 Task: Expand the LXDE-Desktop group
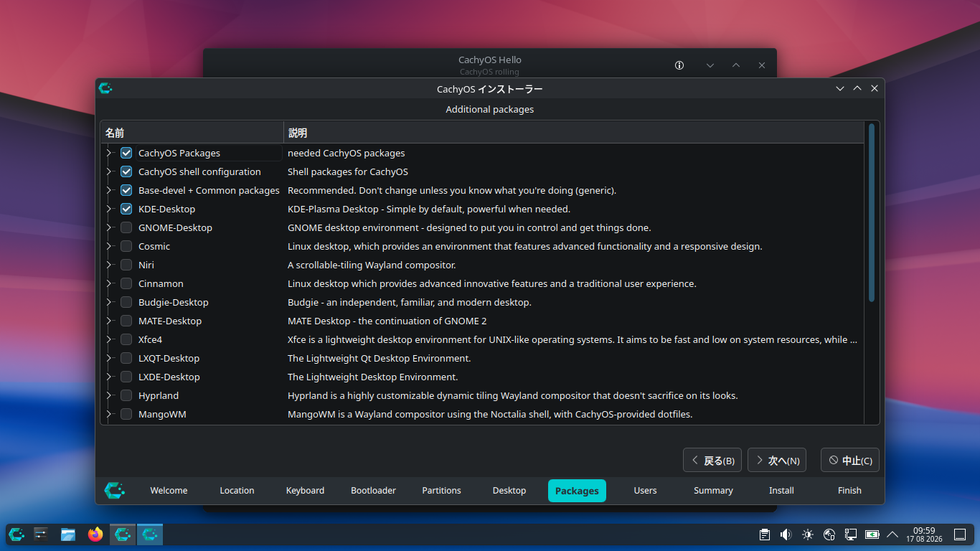click(109, 377)
